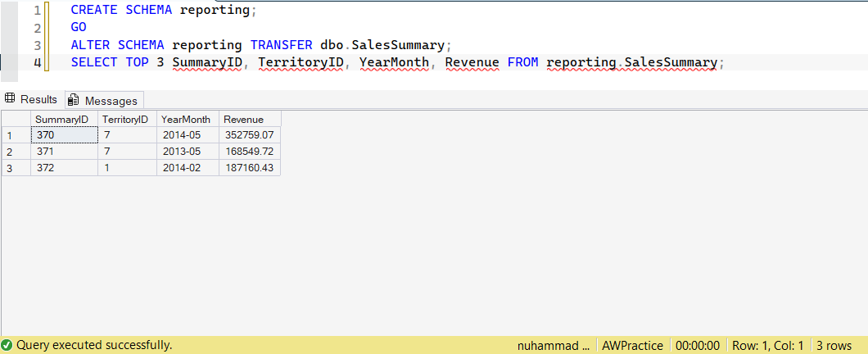Switch to the Results tab
Viewport: 868px width, 354px height.
pyautogui.click(x=31, y=99)
